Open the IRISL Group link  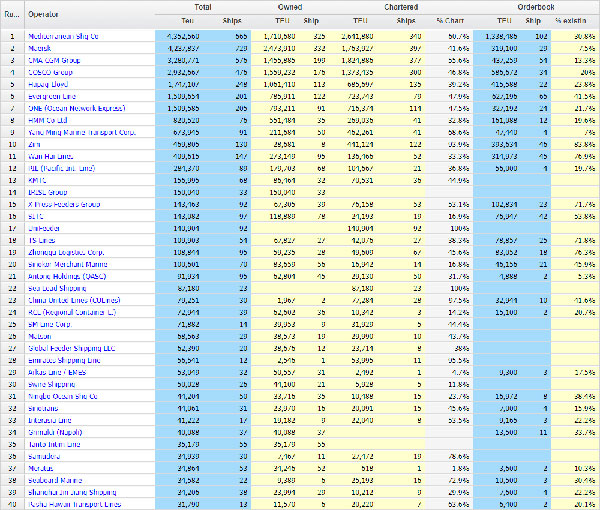click(48, 192)
